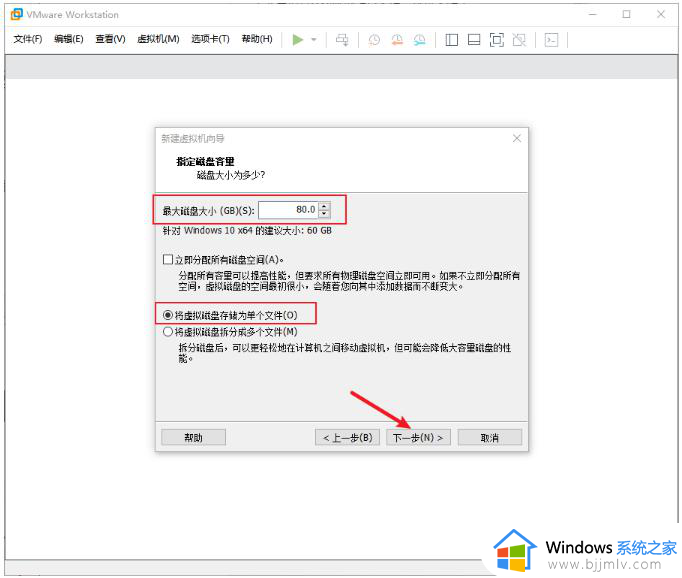Open the 虚拟机(M) menu
Viewport: 682px width, 578px height.
158,39
